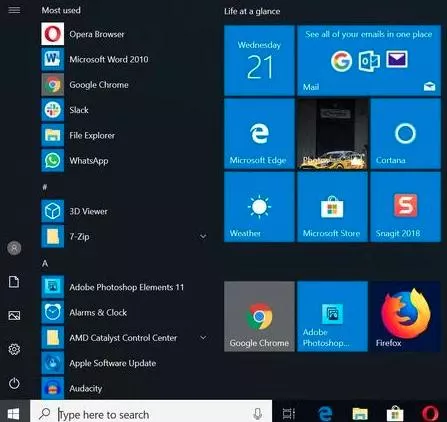
Task: Click the letter A section header
Action: coord(45,264)
